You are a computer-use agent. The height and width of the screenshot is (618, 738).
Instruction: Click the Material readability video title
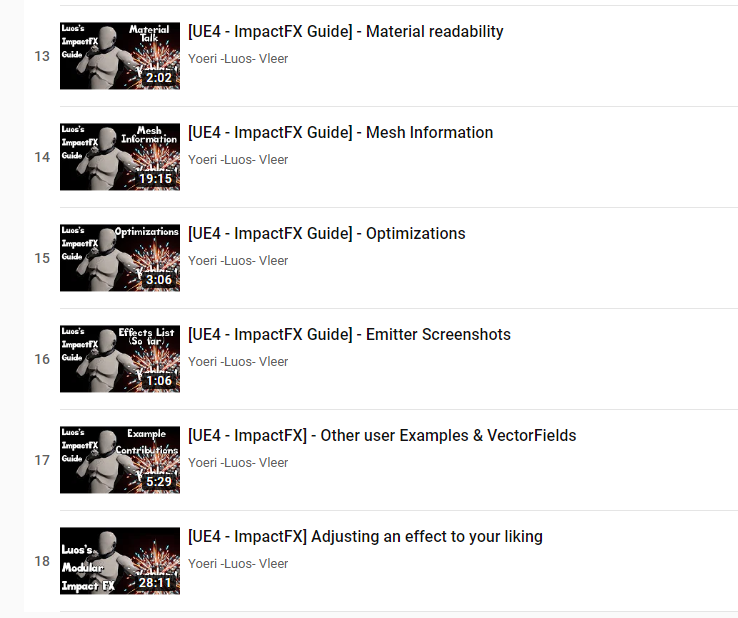click(x=345, y=32)
